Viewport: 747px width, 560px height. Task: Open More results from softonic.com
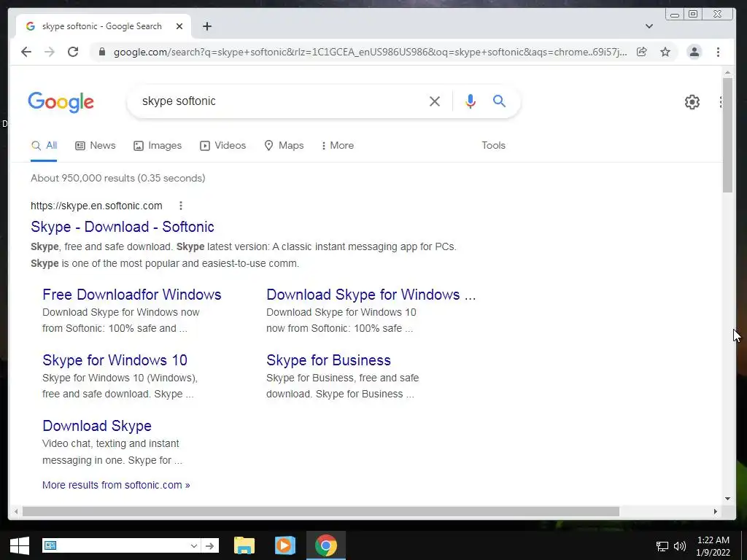pyautogui.click(x=116, y=485)
